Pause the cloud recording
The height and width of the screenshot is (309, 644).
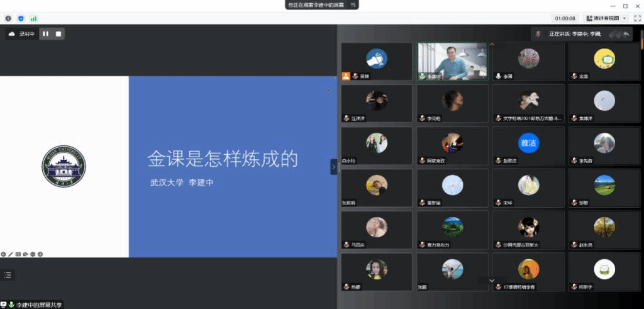coord(45,33)
